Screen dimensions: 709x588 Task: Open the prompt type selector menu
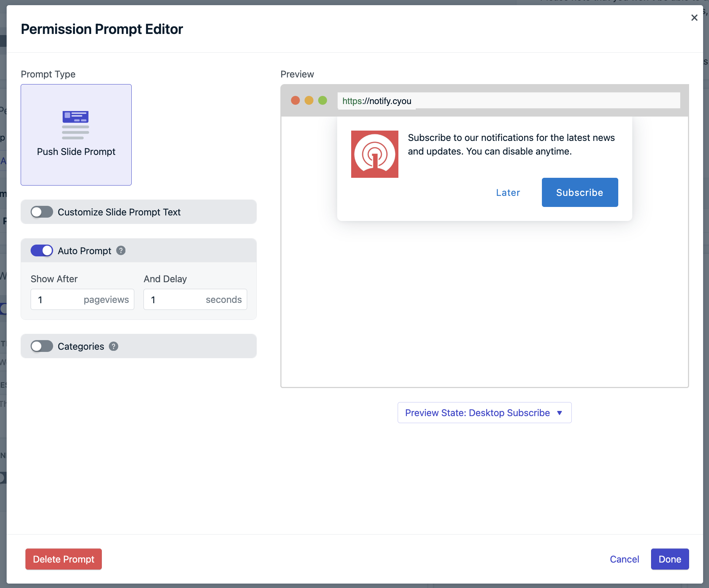click(x=77, y=135)
